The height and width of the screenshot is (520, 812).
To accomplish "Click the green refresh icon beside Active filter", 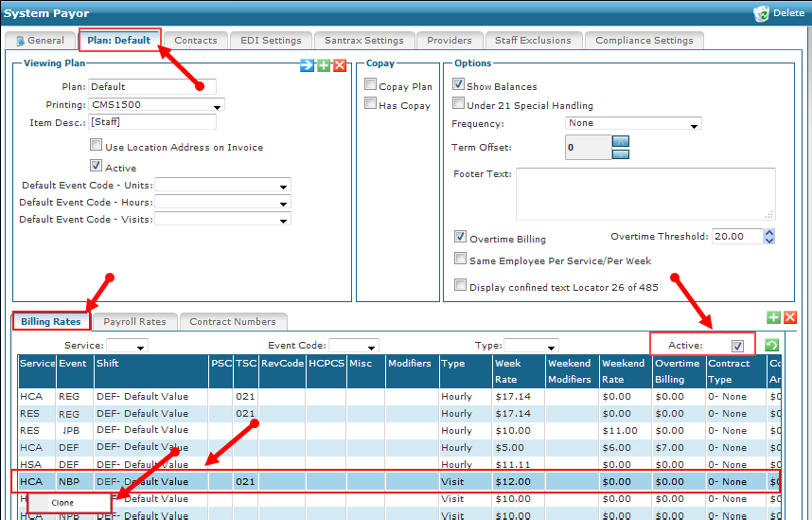I will pyautogui.click(x=771, y=346).
